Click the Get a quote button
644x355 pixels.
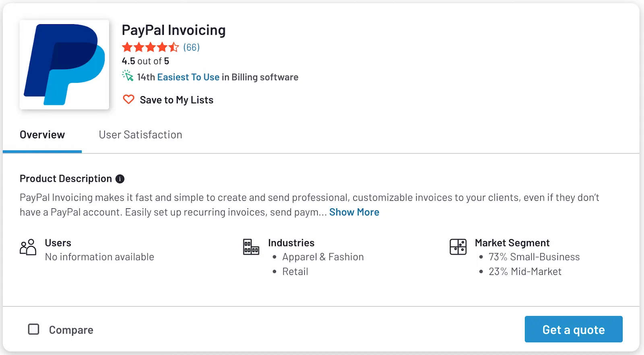click(x=574, y=329)
